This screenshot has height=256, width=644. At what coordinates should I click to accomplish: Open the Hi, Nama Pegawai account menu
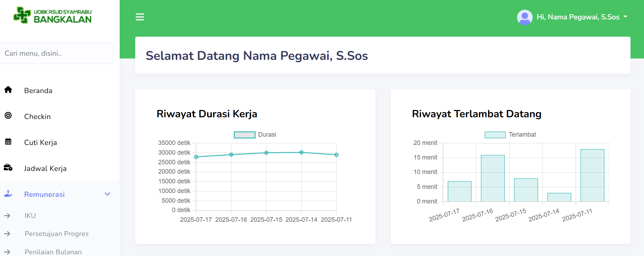coord(578,17)
